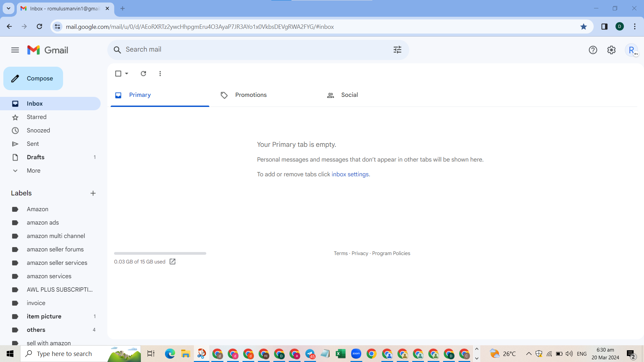644x362 pixels.
Task: View site information icon in address bar
Action: [57, 26]
